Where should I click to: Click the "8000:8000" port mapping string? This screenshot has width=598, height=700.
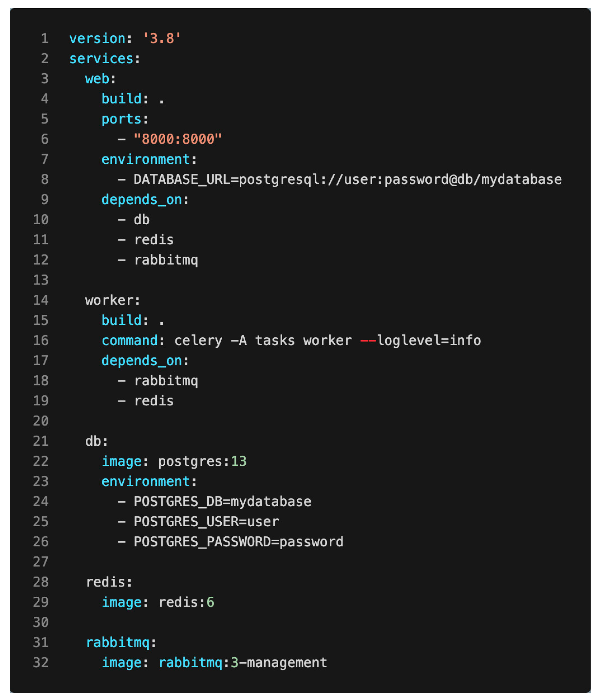(x=177, y=139)
